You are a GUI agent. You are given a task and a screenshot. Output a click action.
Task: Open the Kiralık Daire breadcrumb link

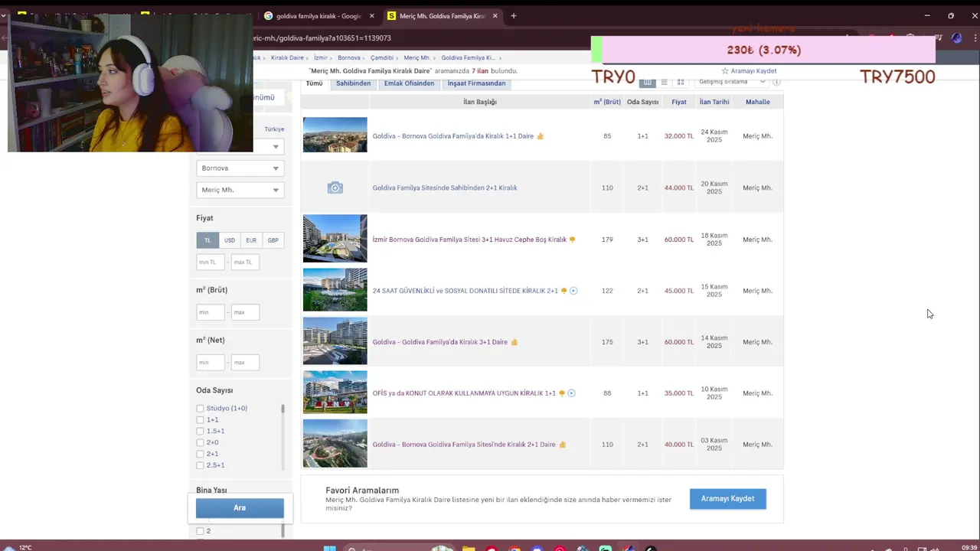click(x=287, y=58)
